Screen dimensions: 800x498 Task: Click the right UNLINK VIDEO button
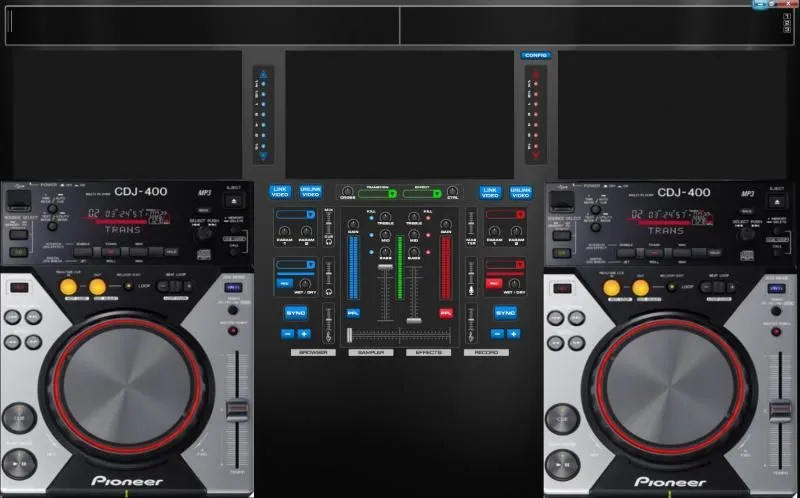[520, 192]
